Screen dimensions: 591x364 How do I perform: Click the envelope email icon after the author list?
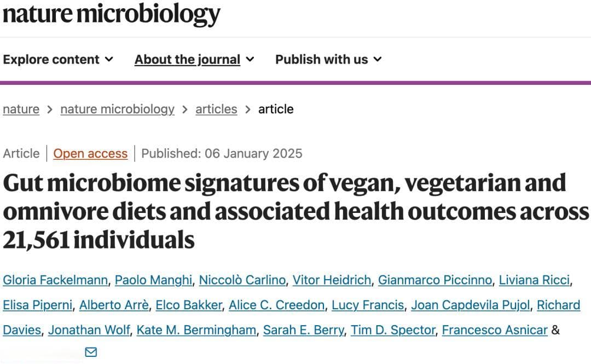(x=91, y=352)
